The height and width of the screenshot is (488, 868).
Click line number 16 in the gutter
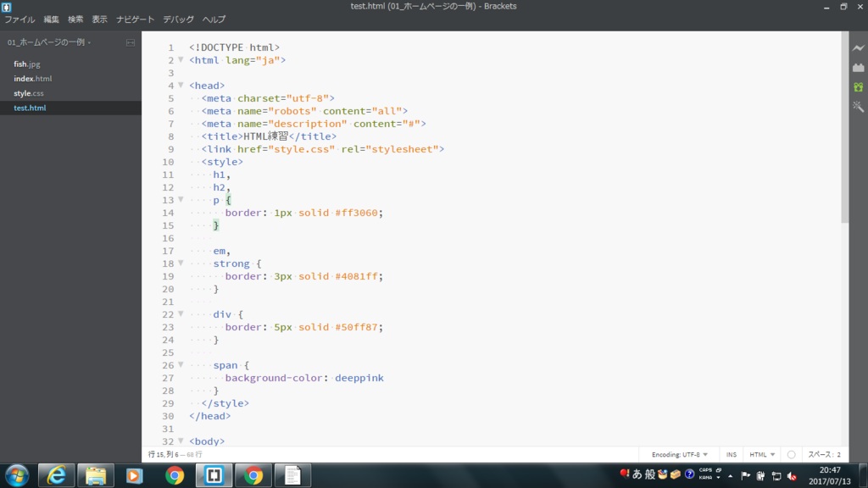pyautogui.click(x=168, y=238)
